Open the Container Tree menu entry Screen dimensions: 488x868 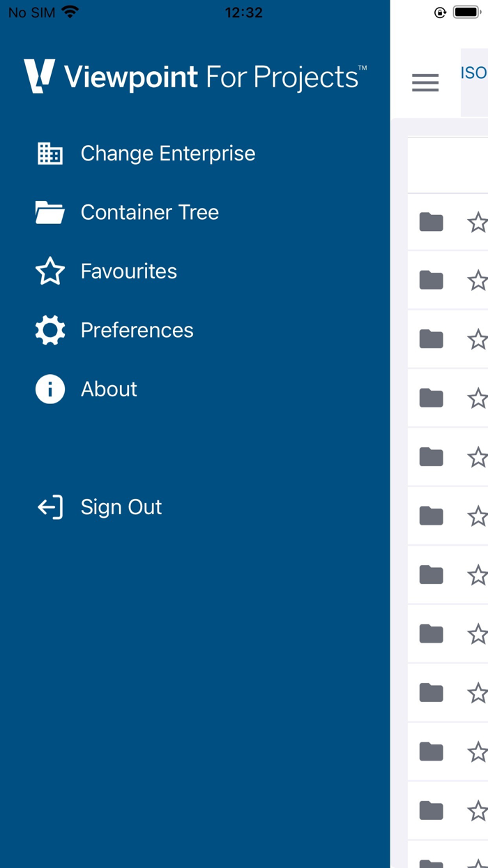(150, 212)
